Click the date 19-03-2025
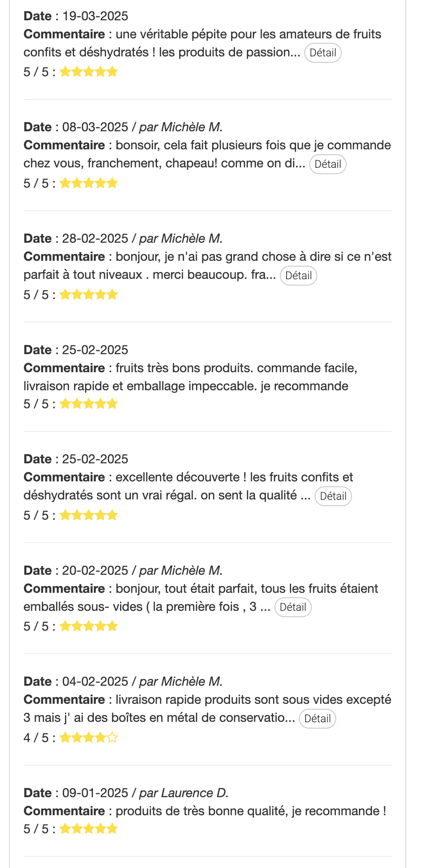This screenshot has width=427, height=868. pos(95,16)
